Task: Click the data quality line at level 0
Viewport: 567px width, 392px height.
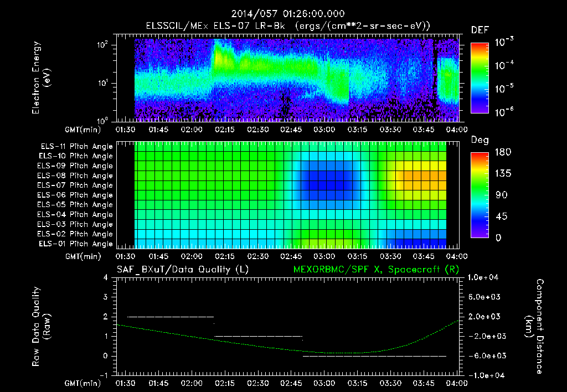Action: [375, 356]
